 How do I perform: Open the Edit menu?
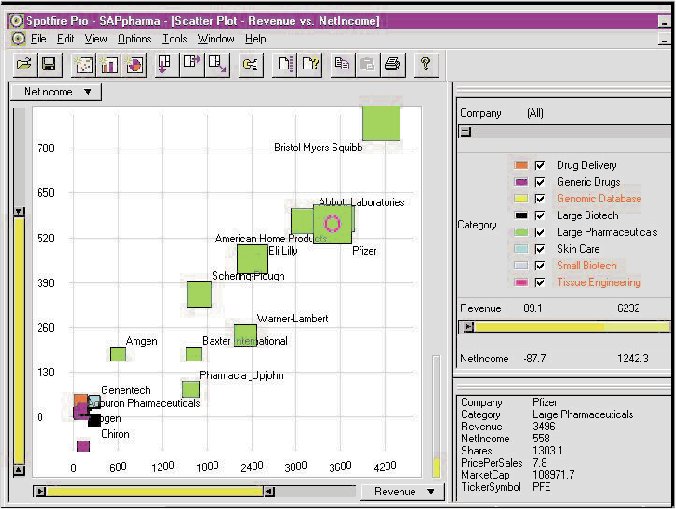66,39
